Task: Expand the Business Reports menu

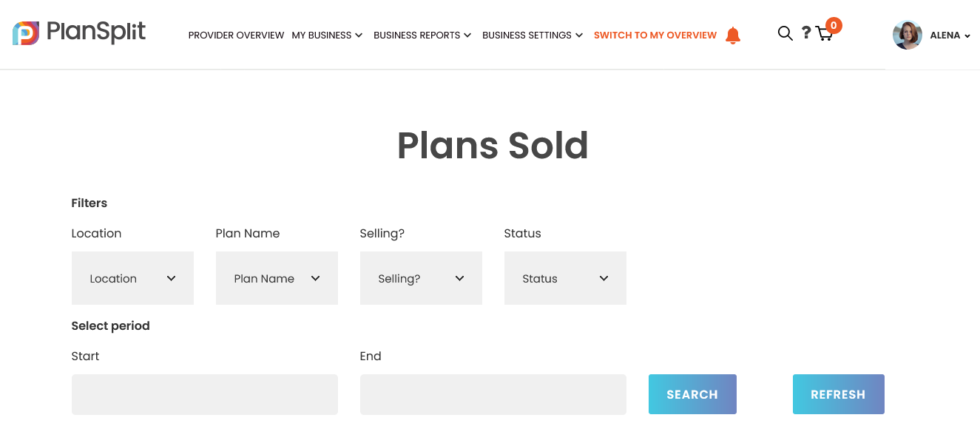Action: [422, 36]
